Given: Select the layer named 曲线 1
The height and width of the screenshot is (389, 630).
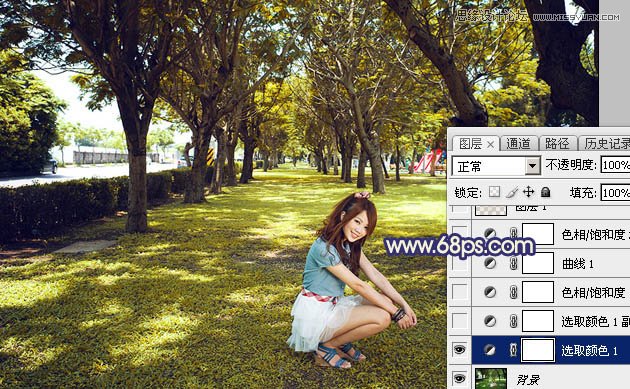Looking at the screenshot, I should [x=577, y=264].
